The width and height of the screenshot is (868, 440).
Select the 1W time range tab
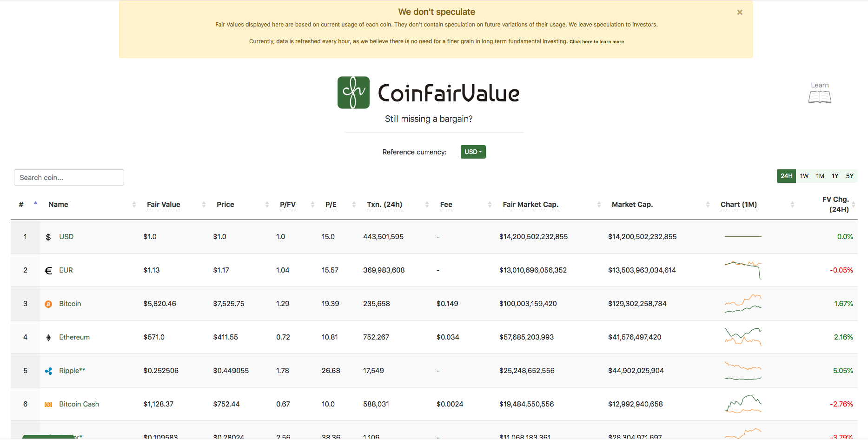click(x=804, y=176)
